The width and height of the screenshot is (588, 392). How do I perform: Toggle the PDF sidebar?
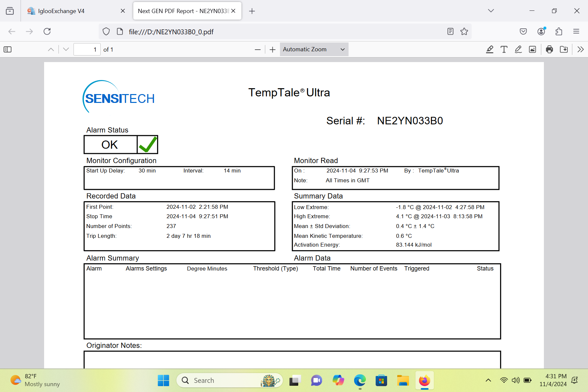(8, 49)
